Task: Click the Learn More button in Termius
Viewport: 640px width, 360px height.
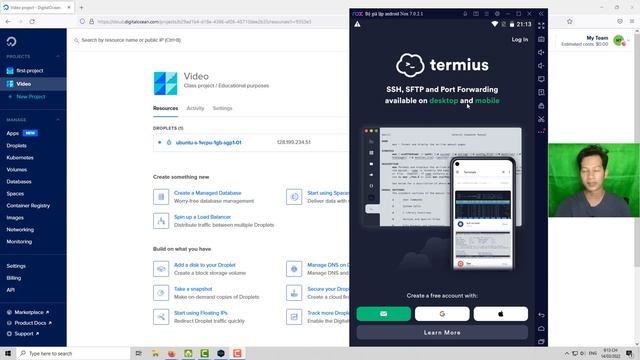Action: pyautogui.click(x=442, y=333)
